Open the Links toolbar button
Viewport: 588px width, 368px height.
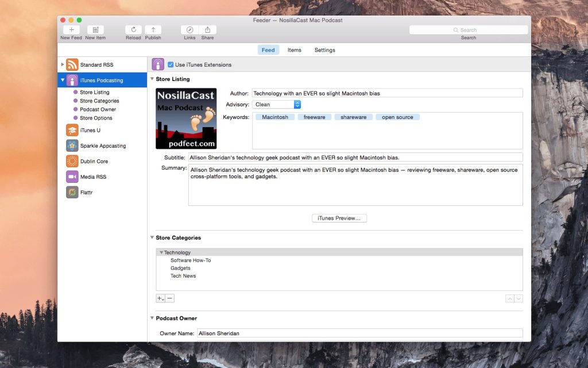[189, 30]
